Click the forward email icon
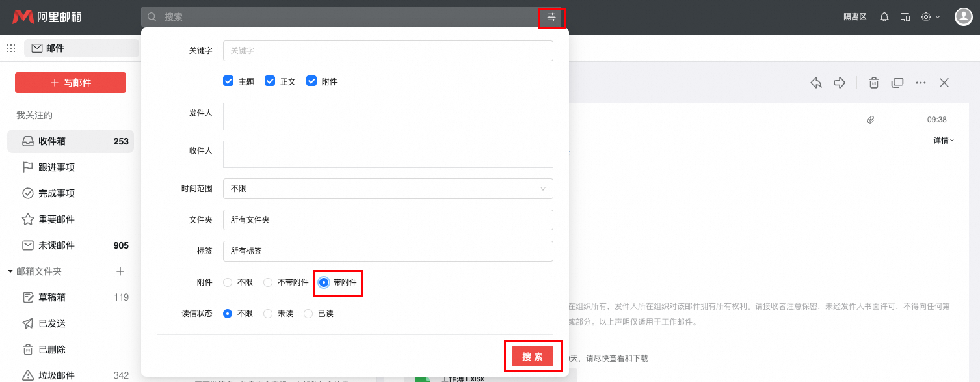980x382 pixels. click(x=840, y=83)
